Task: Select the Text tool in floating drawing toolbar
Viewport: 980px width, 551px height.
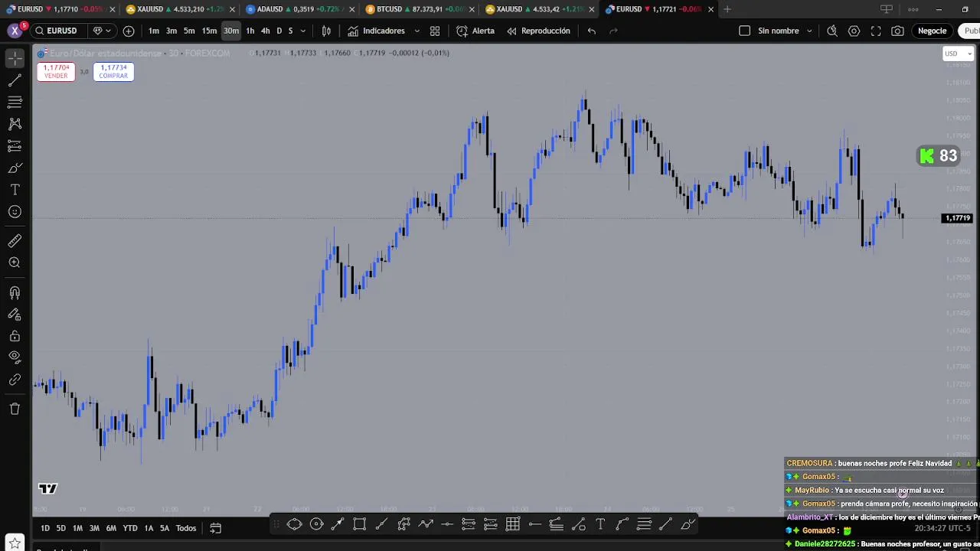Action: (x=600, y=524)
